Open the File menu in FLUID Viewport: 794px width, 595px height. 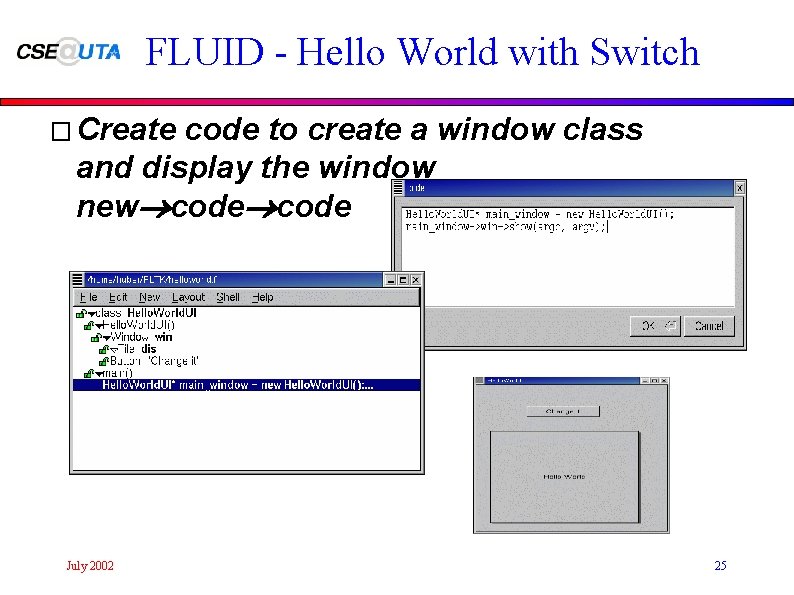(89, 297)
